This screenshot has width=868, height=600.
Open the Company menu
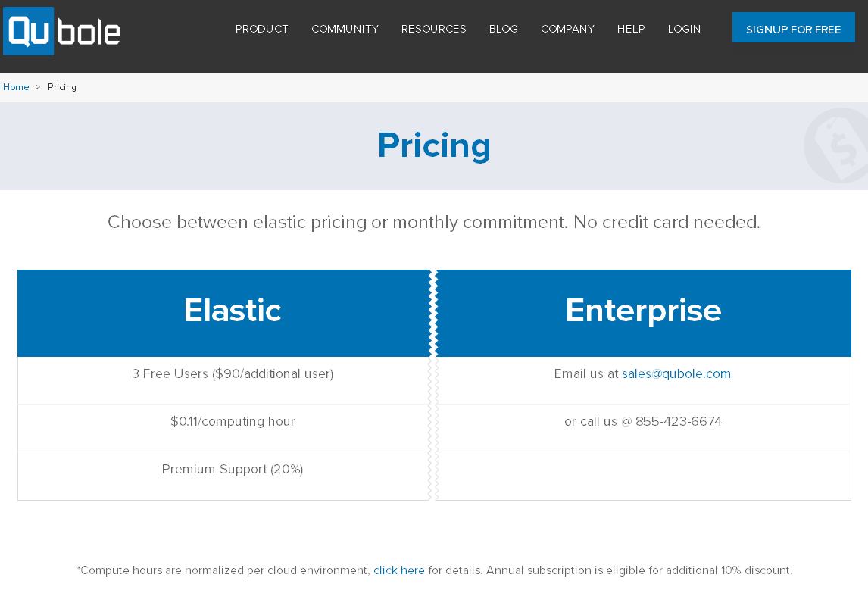pyautogui.click(x=567, y=29)
